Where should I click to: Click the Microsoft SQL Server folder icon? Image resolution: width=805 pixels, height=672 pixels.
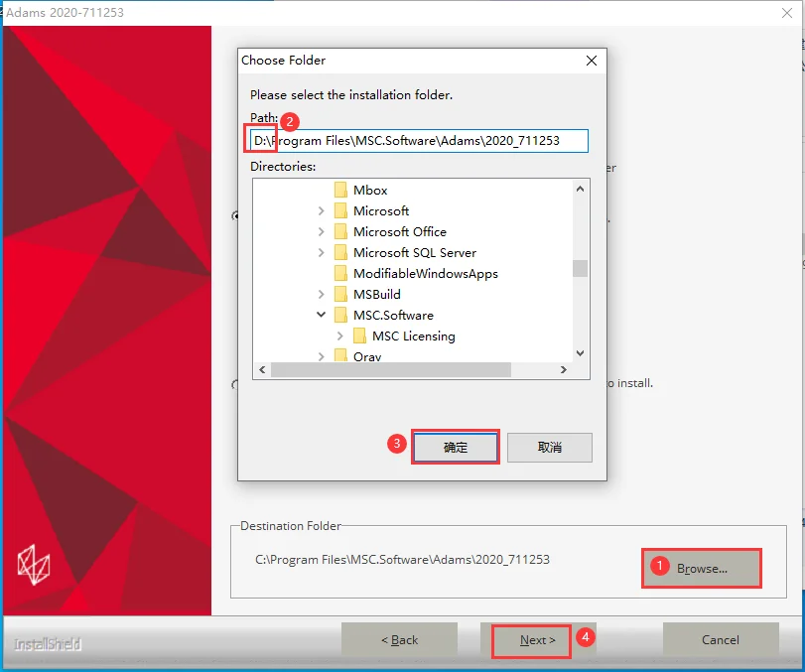click(340, 252)
